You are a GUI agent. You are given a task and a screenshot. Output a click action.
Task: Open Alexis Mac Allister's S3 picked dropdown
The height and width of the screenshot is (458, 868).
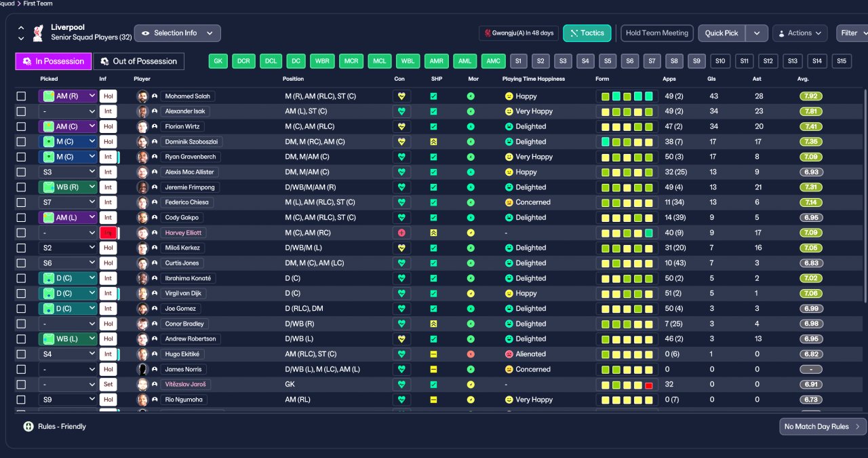[x=68, y=172]
